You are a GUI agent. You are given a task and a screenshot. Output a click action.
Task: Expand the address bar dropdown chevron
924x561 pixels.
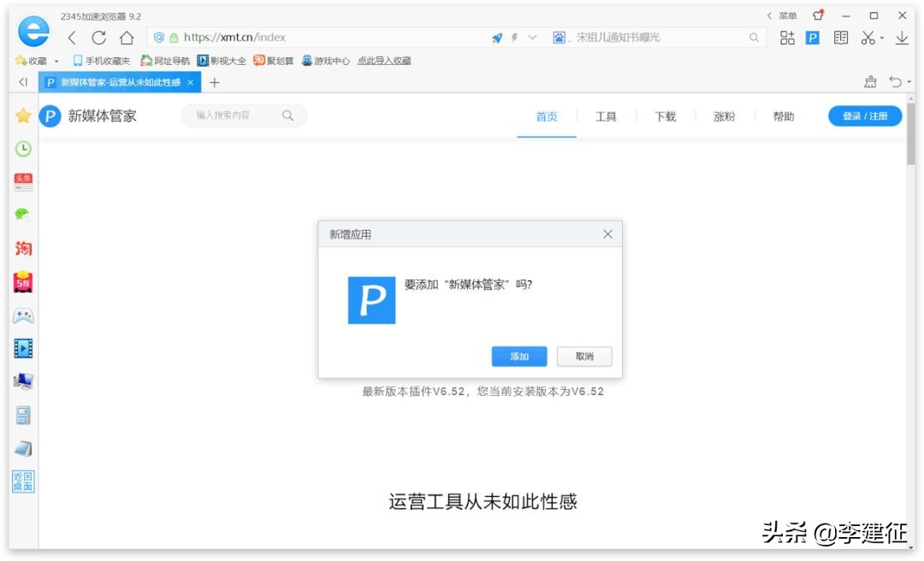(x=531, y=37)
